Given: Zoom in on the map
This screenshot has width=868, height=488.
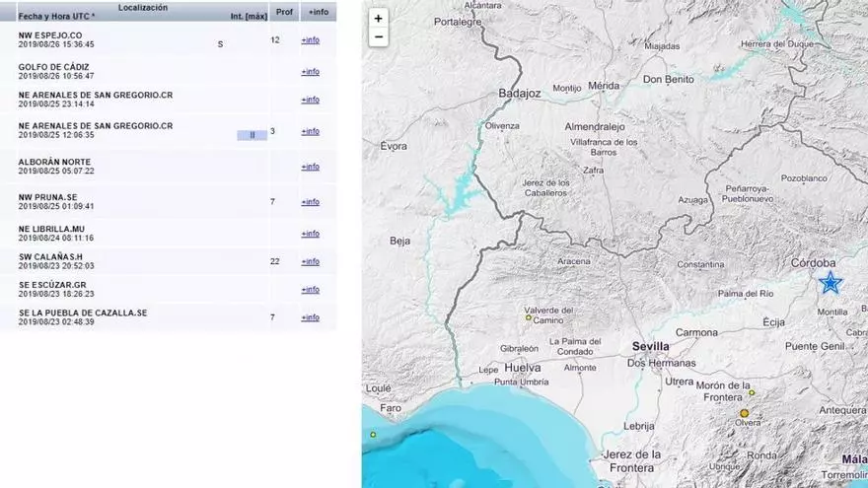Looking at the screenshot, I should point(379,19).
